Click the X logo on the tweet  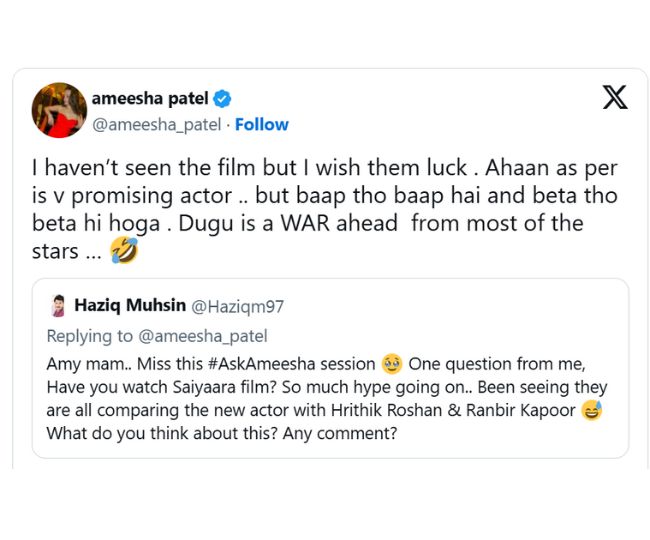(x=615, y=98)
